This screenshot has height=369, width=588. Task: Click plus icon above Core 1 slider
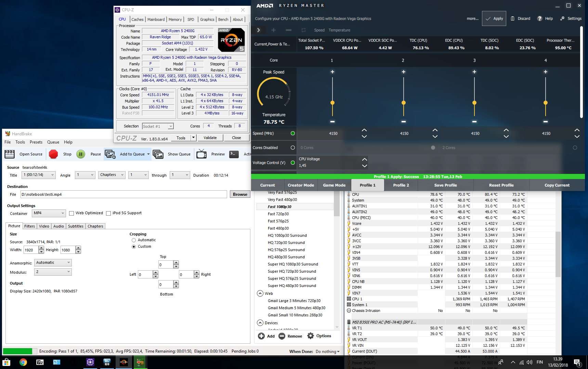click(332, 72)
